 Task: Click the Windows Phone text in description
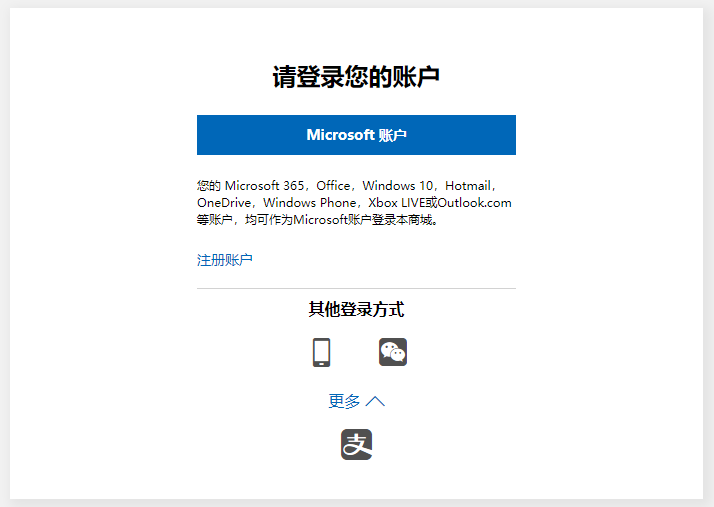click(x=313, y=203)
